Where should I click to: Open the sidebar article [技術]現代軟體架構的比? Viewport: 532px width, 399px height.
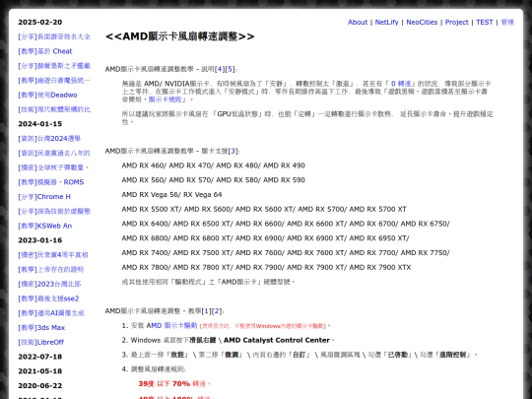point(54,109)
